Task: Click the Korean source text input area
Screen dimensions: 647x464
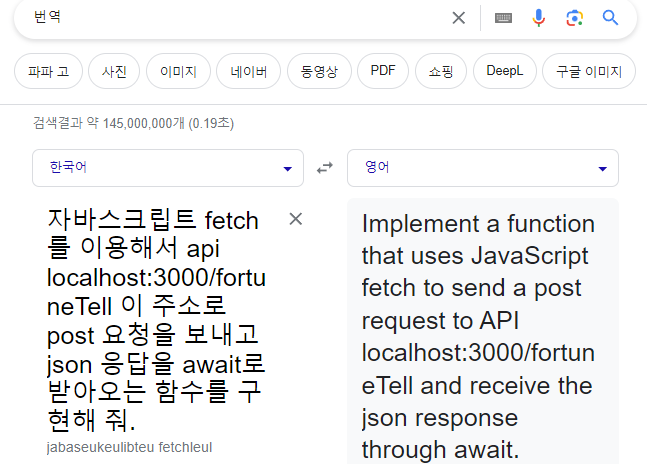Action: 157,320
